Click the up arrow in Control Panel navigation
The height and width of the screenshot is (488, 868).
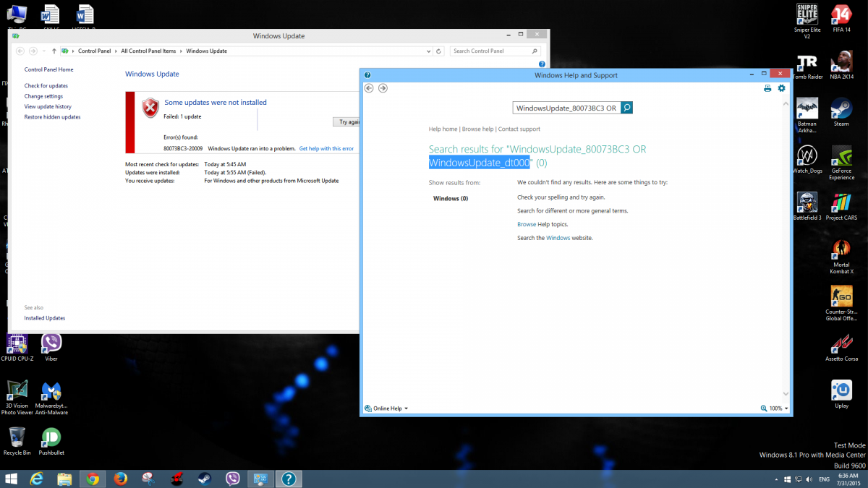(54, 51)
